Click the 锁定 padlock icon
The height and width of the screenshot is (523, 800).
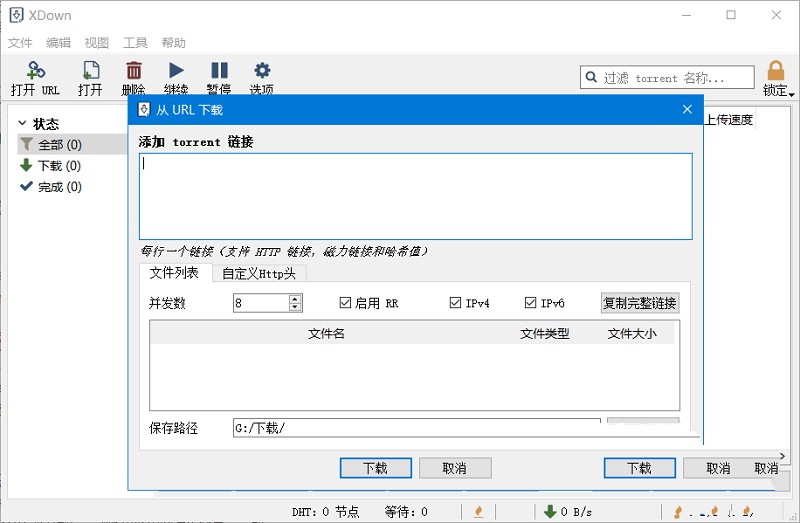coord(776,70)
